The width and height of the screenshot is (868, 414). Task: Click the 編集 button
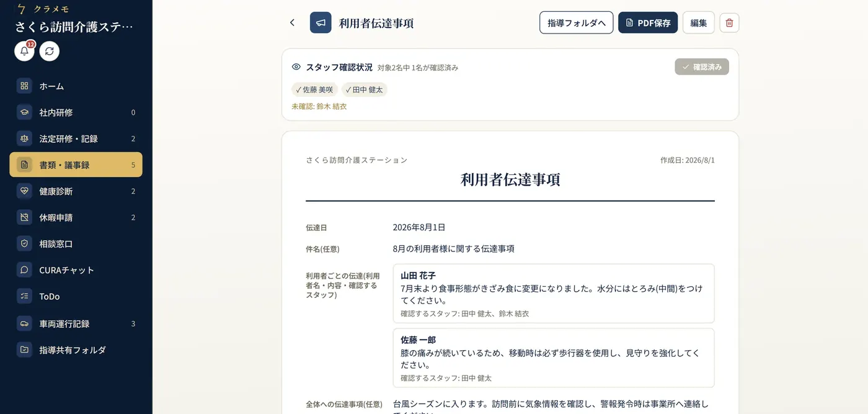pyautogui.click(x=699, y=23)
